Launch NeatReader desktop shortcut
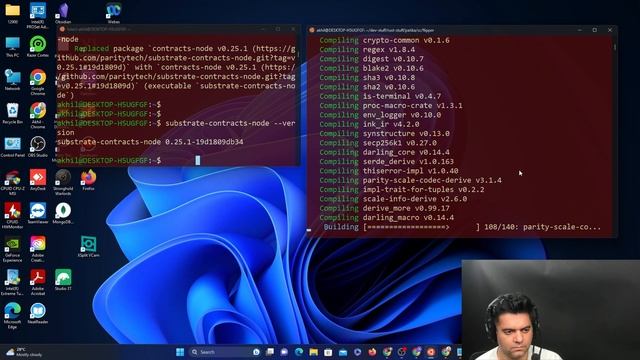The width and height of the screenshot is (640, 360). [38, 313]
